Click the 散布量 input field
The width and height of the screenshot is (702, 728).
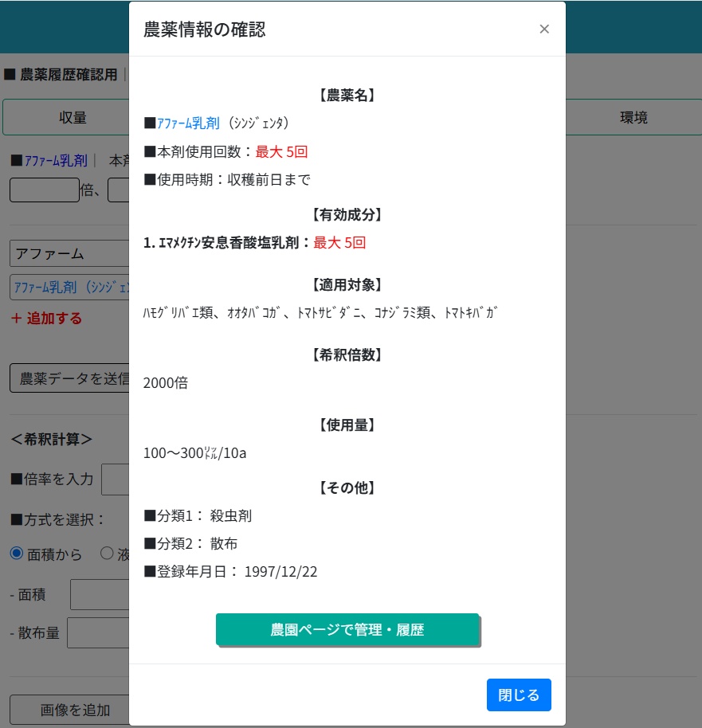[98, 632]
